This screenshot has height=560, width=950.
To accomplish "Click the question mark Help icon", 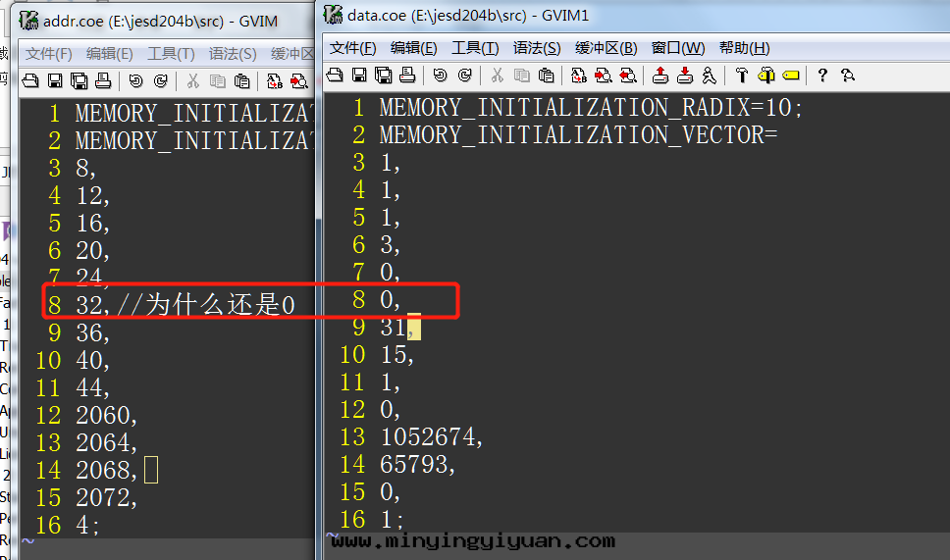I will click(822, 76).
